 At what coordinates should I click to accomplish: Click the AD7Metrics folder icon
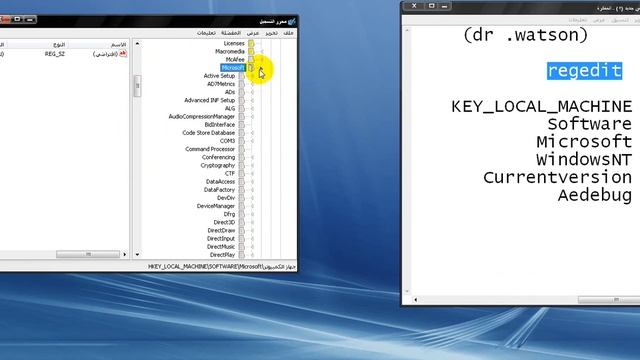(x=242, y=84)
